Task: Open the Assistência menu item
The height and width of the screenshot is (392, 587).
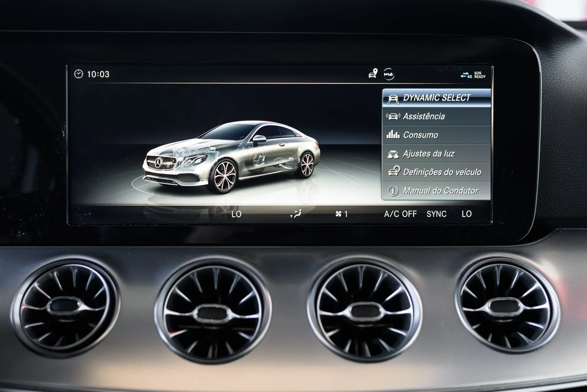Action: click(436, 116)
